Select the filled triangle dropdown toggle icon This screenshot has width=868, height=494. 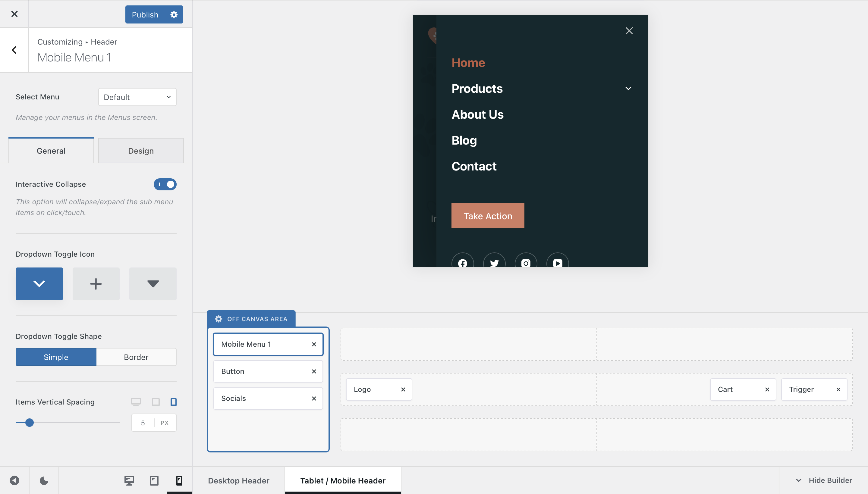[x=153, y=284]
